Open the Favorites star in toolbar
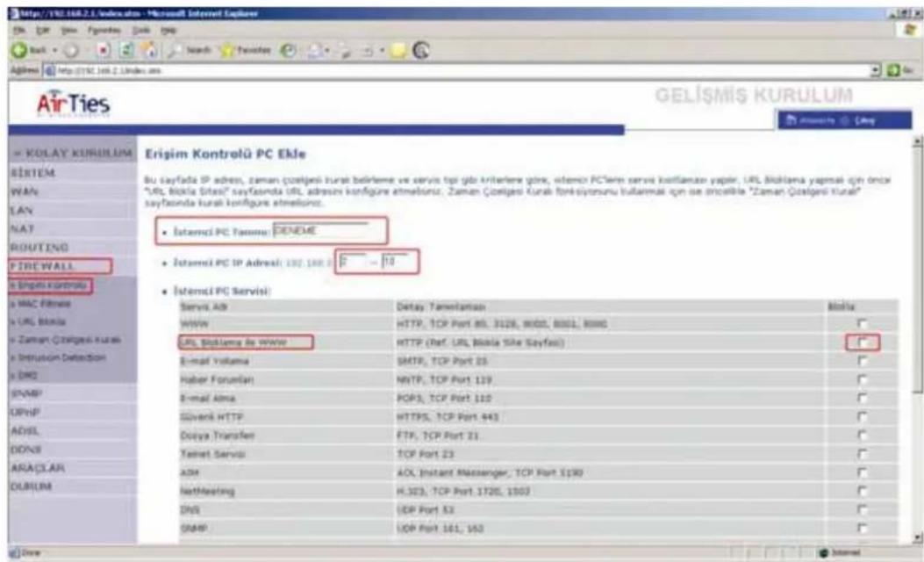The height and width of the screenshot is (562, 924). 245,51
